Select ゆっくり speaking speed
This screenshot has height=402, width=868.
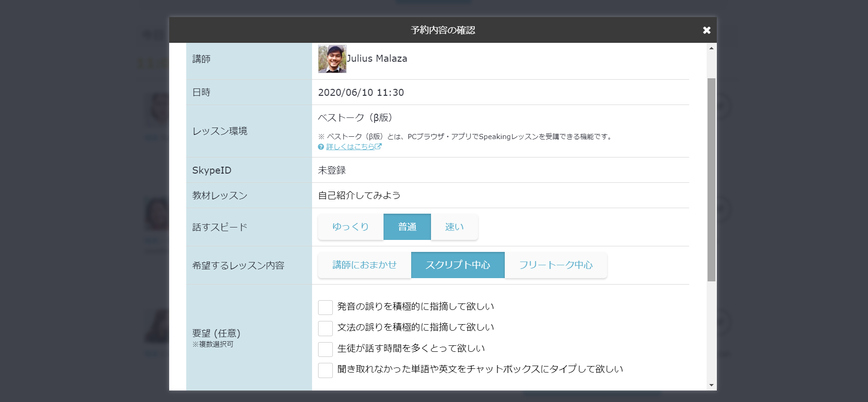350,227
